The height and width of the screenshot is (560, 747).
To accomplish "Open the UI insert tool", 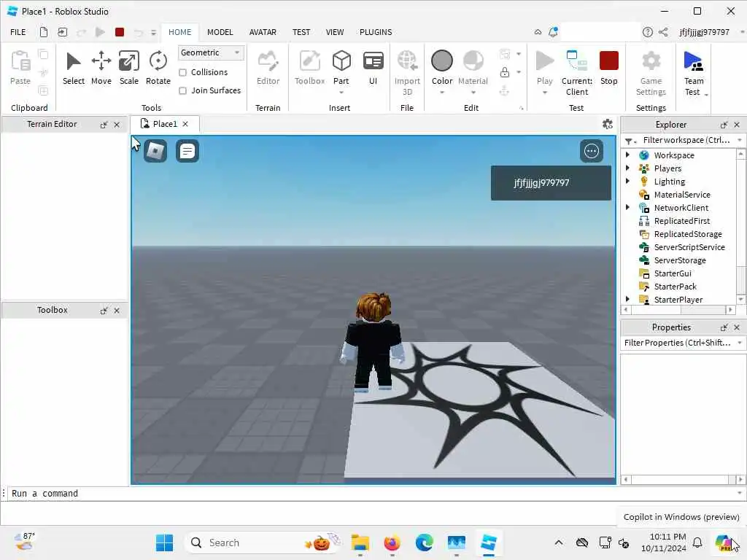I will point(373,68).
